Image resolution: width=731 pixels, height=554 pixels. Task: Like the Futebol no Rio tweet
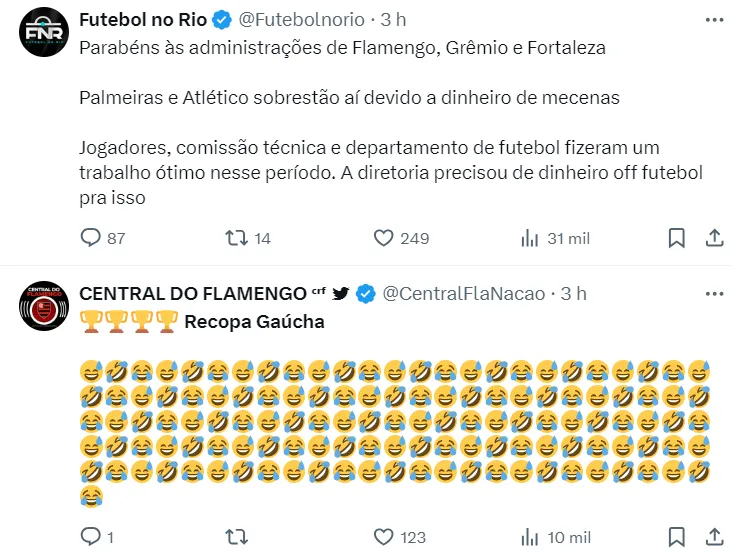[382, 238]
